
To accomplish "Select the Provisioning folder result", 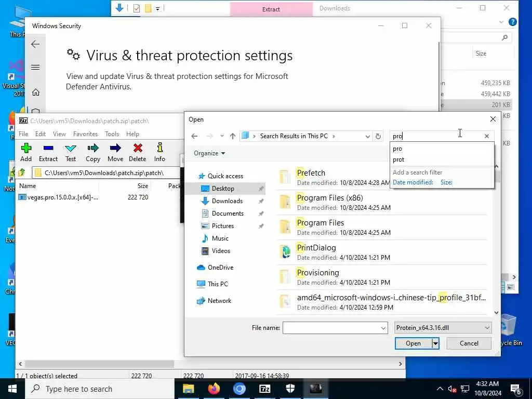I will pyautogui.click(x=382, y=277).
